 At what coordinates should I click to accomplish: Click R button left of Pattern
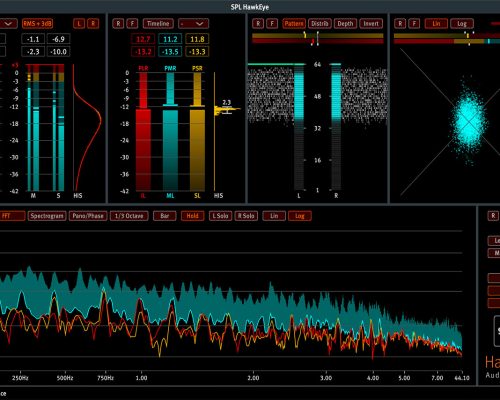click(x=258, y=24)
